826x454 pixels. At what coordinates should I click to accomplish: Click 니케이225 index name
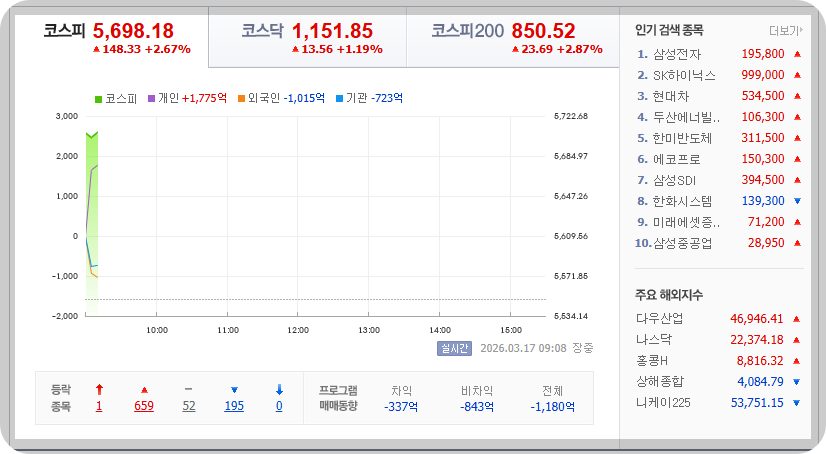point(663,403)
